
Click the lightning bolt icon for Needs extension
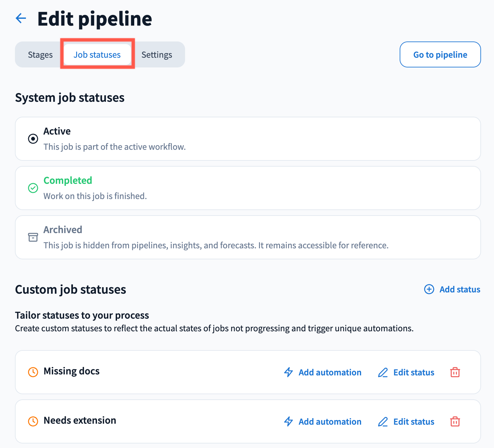pos(288,421)
